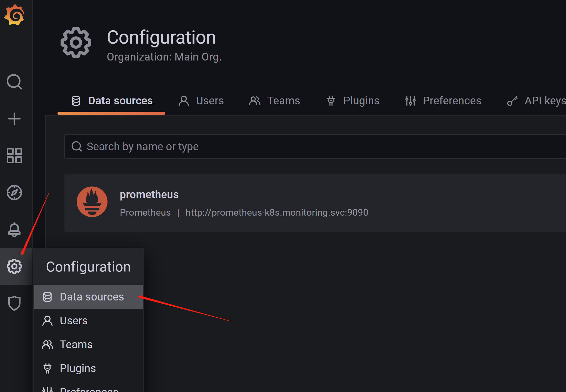Select Plugins from the Configuration menu

[77, 368]
